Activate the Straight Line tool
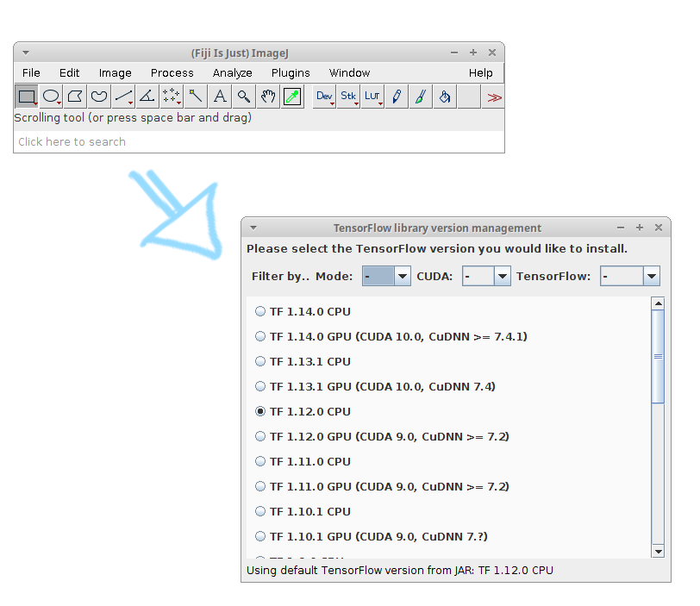 coord(123,97)
